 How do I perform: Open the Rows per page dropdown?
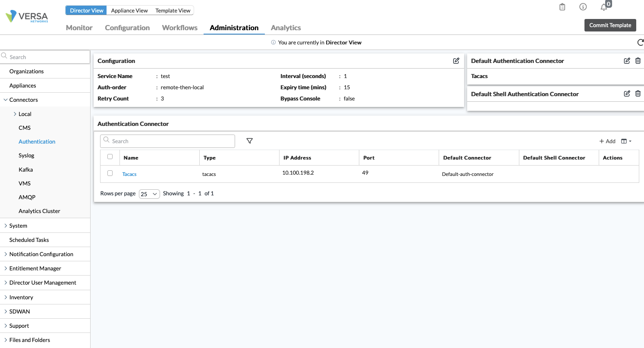click(149, 194)
